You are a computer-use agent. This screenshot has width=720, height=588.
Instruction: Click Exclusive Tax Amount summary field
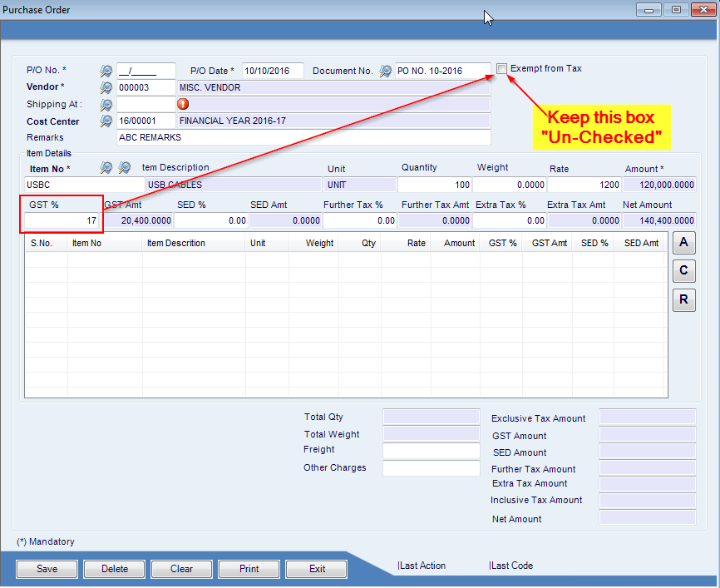648,417
